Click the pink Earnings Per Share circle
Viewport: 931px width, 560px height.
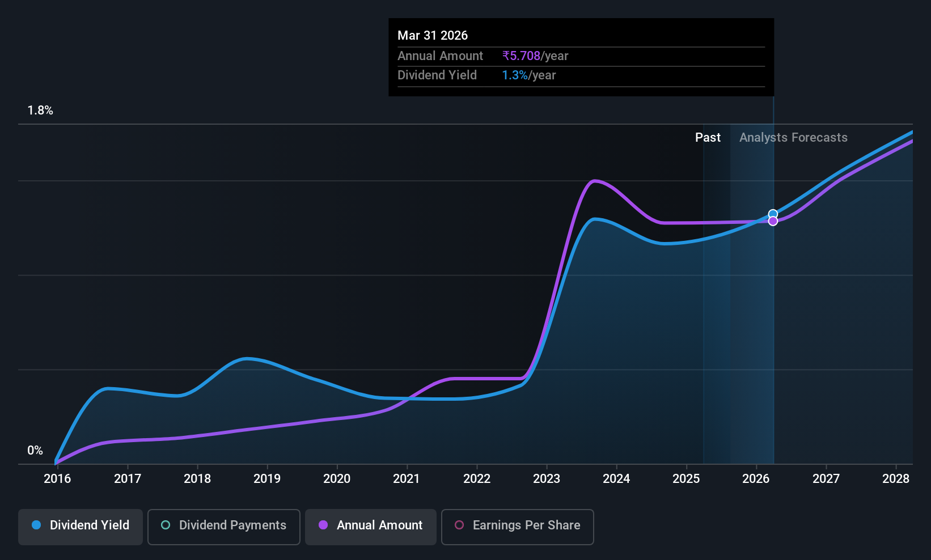(459, 525)
